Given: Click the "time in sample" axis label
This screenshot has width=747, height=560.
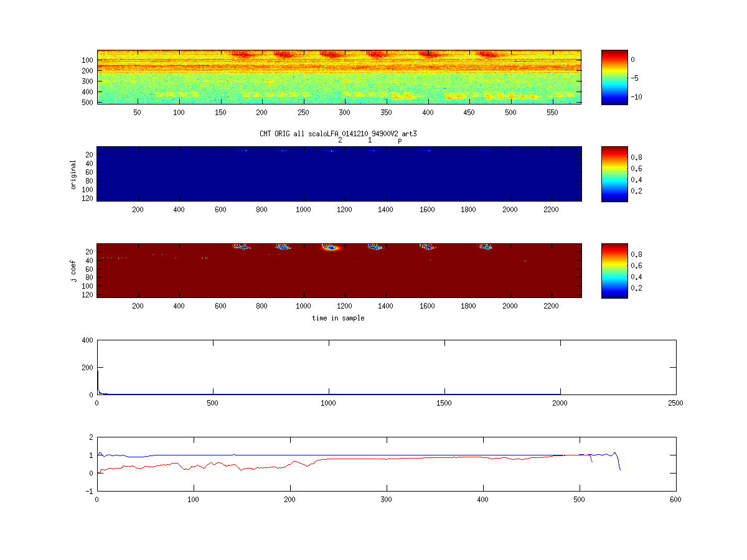Looking at the screenshot, I should tap(338, 318).
